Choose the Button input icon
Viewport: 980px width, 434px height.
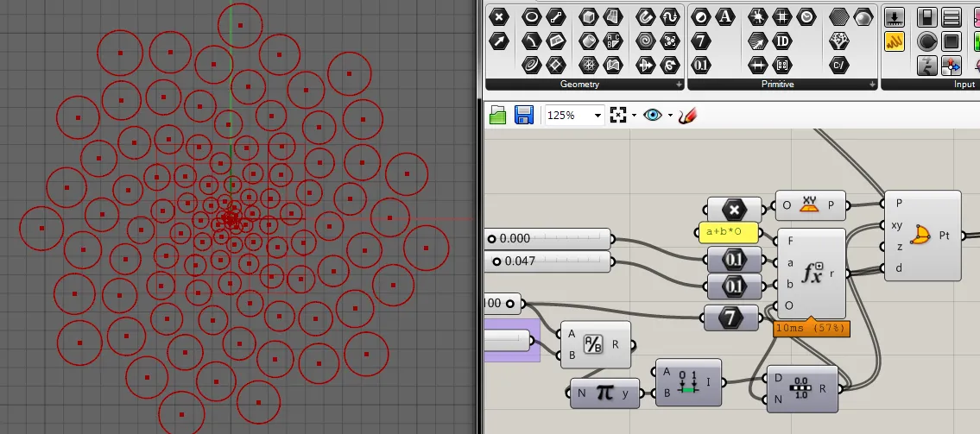pos(952,41)
